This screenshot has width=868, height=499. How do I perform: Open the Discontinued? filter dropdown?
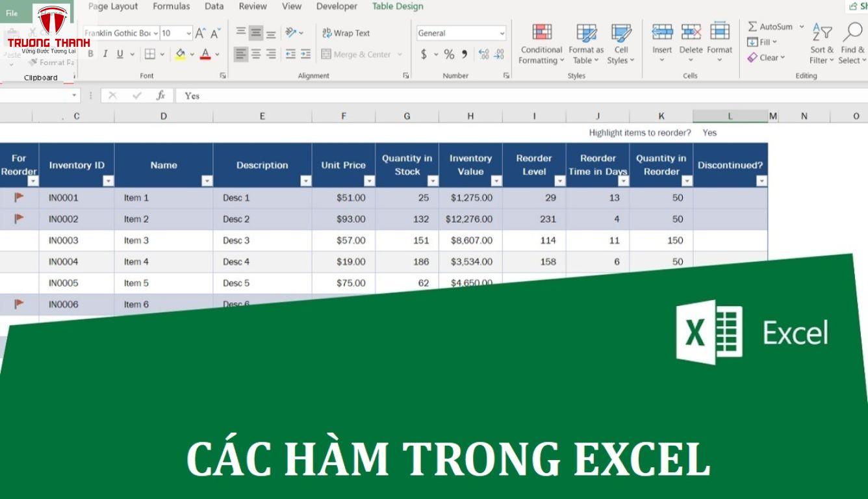(761, 181)
